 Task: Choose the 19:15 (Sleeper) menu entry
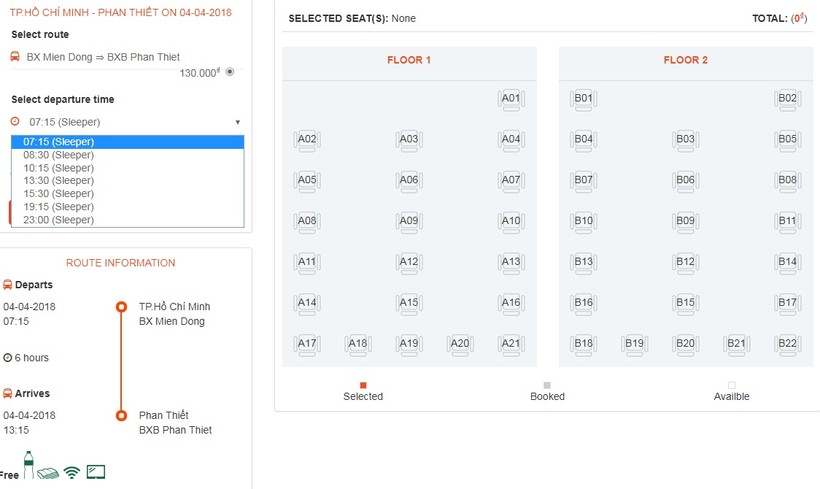(x=58, y=206)
